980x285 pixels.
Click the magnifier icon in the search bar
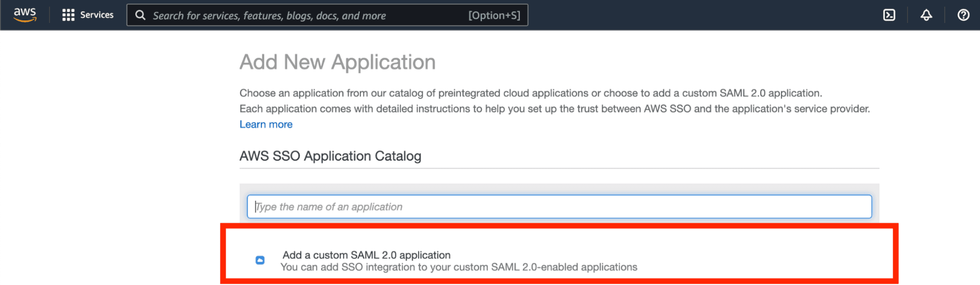140,15
